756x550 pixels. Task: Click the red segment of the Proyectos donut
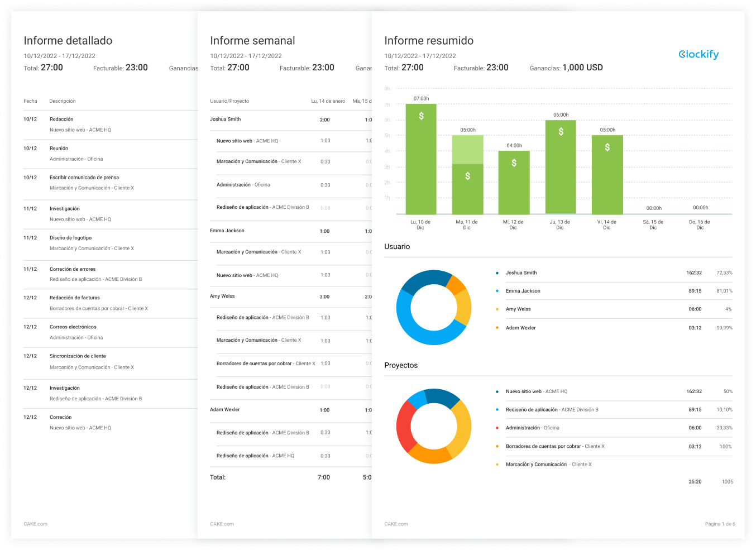[x=406, y=425]
